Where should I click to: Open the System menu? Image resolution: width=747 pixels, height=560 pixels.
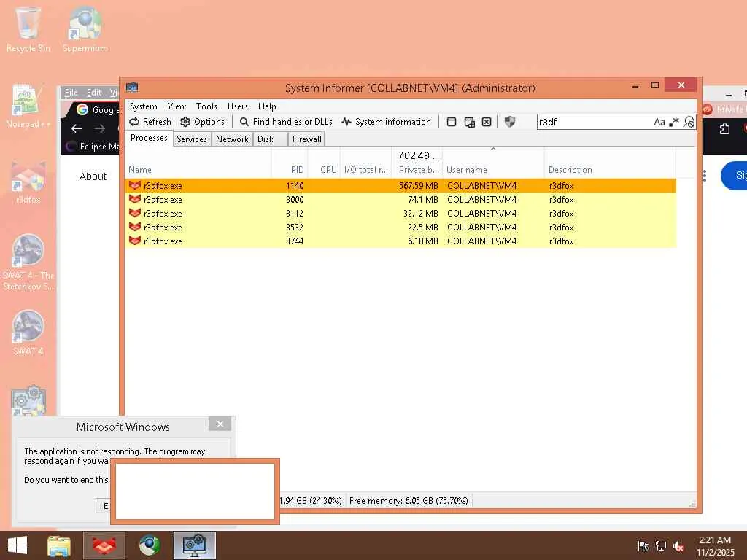pyautogui.click(x=144, y=106)
